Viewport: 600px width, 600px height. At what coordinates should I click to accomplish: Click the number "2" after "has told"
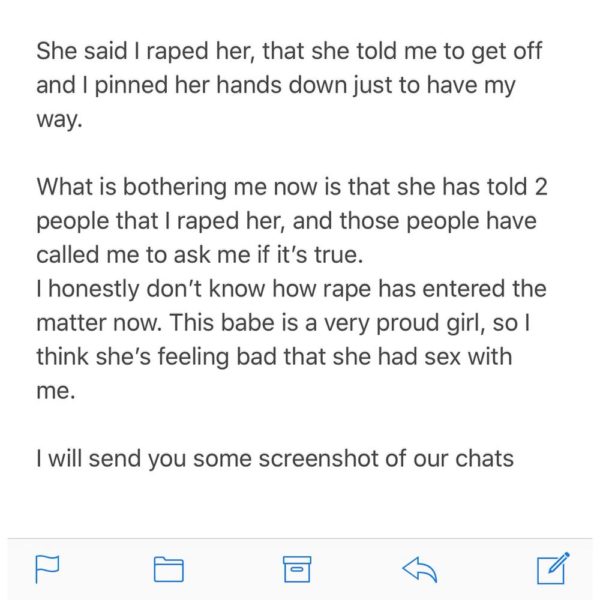click(x=541, y=187)
